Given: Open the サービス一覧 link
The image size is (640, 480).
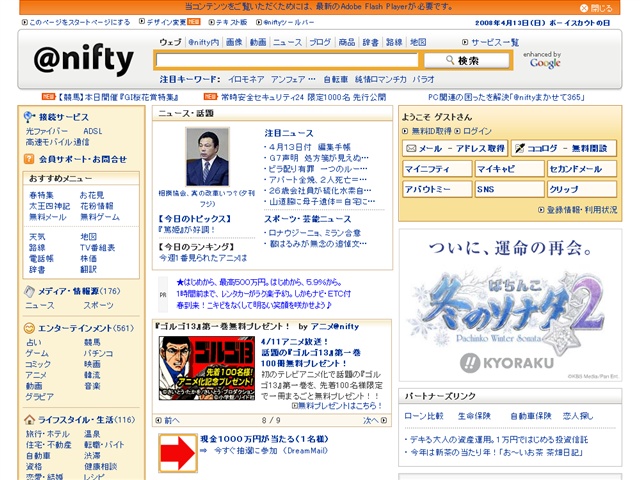Looking at the screenshot, I should coord(495,42).
